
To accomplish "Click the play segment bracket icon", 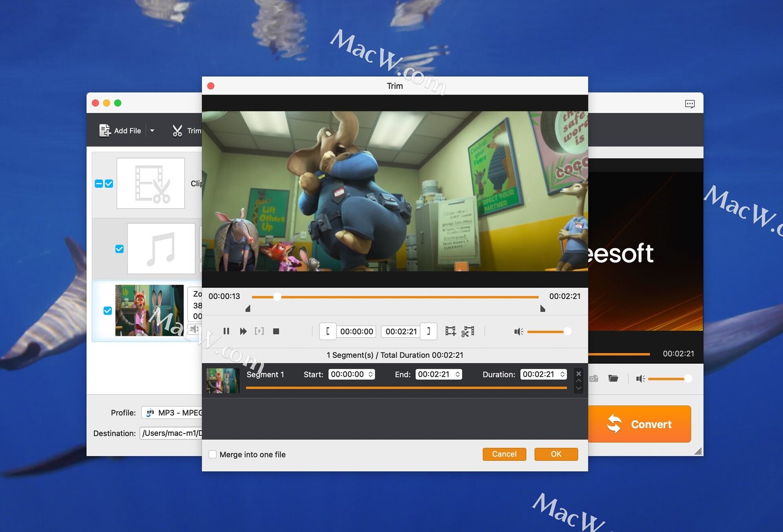I will pos(259,331).
